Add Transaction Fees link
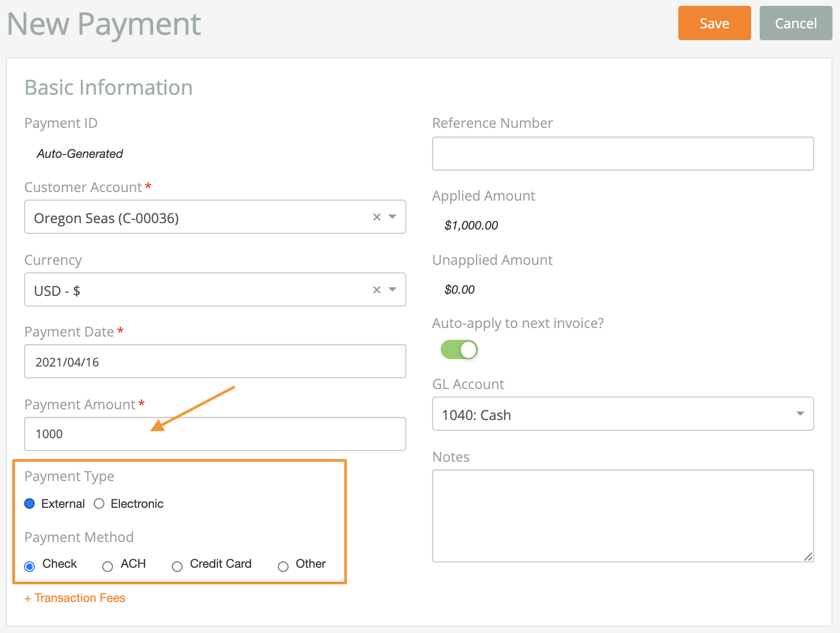 (75, 598)
